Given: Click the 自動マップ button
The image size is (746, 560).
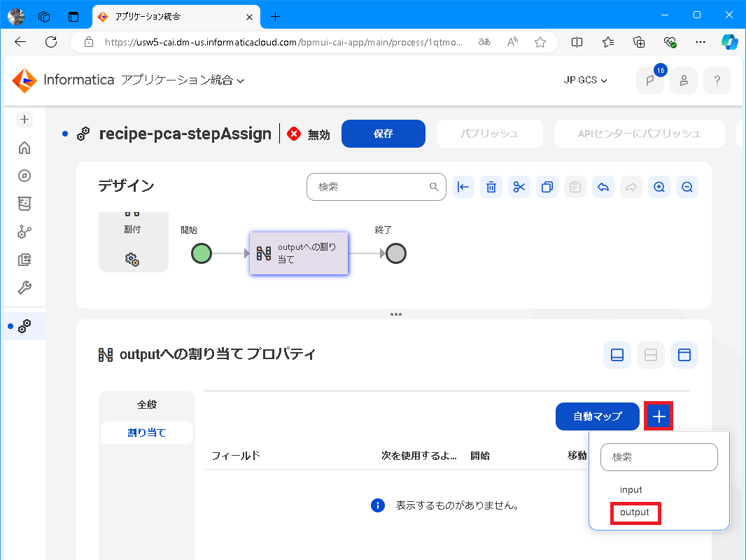Looking at the screenshot, I should point(598,416).
